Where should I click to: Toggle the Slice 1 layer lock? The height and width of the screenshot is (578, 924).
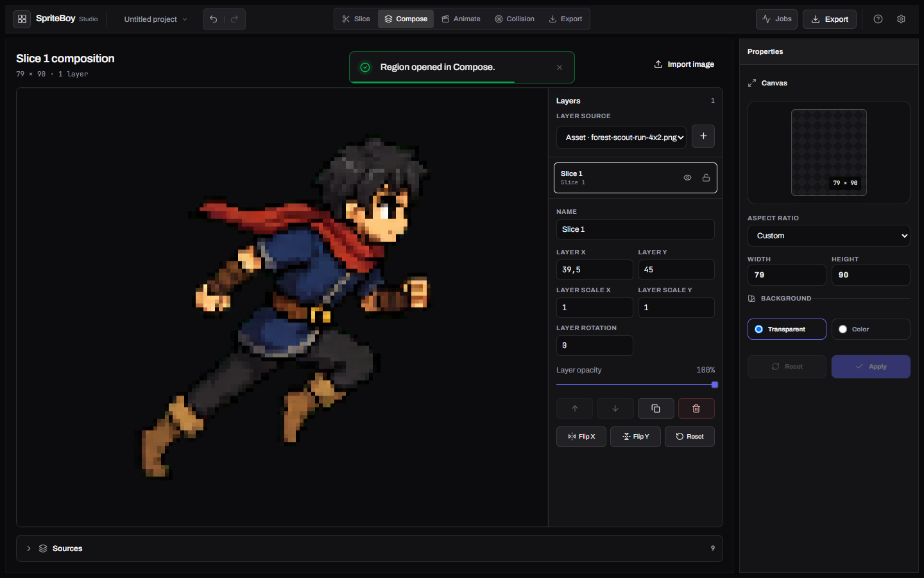706,178
